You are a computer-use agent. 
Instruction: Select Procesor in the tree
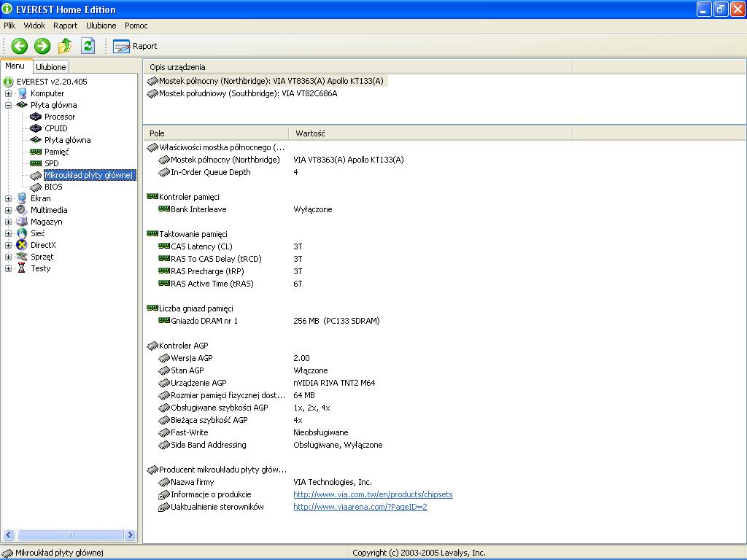click(59, 117)
